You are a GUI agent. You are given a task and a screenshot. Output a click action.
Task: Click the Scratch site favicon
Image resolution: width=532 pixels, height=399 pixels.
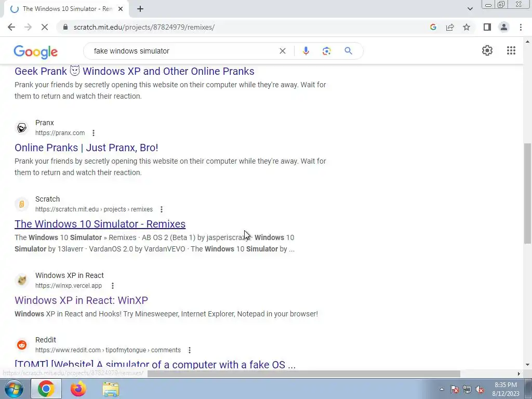(x=22, y=204)
